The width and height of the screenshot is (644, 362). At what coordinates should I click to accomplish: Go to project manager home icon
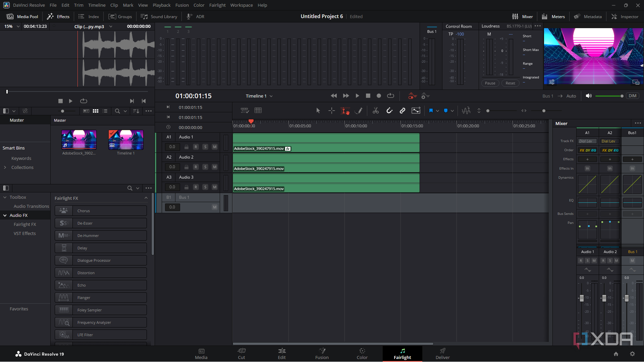point(616,354)
